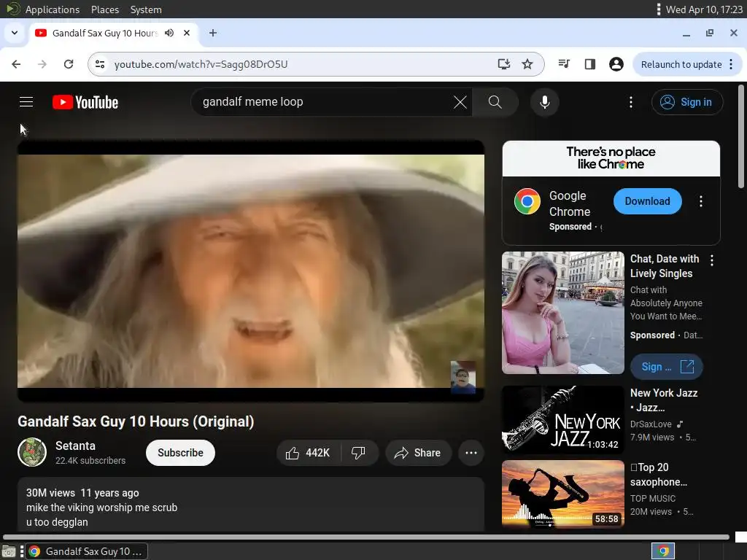Sign in to YouTube
747x560 pixels.
(687, 102)
